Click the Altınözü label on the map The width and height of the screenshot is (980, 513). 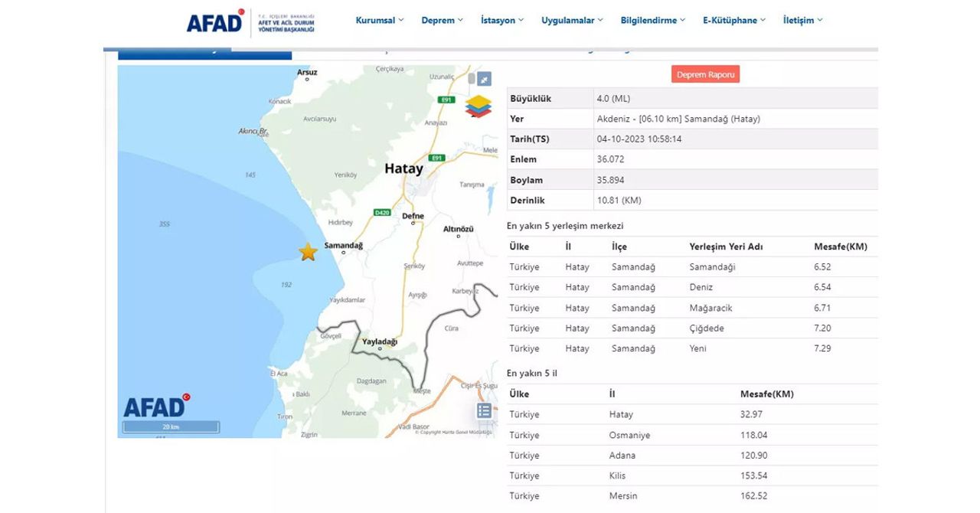pyautogui.click(x=459, y=229)
